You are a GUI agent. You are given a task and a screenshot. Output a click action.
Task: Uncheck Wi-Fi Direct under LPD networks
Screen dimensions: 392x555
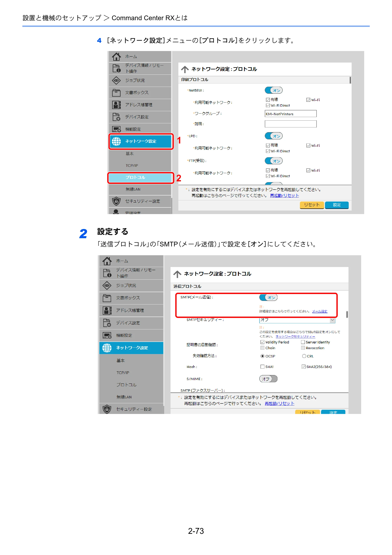point(268,151)
